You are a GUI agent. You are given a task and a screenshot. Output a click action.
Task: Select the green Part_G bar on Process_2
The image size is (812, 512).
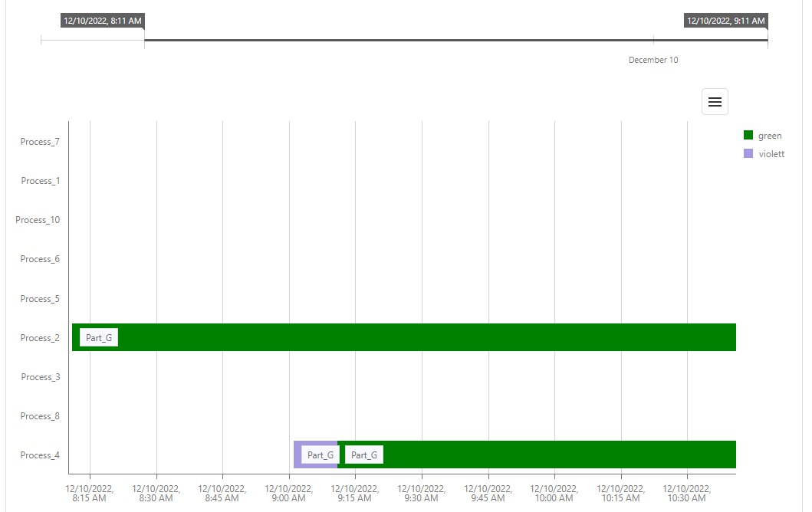pos(383,337)
